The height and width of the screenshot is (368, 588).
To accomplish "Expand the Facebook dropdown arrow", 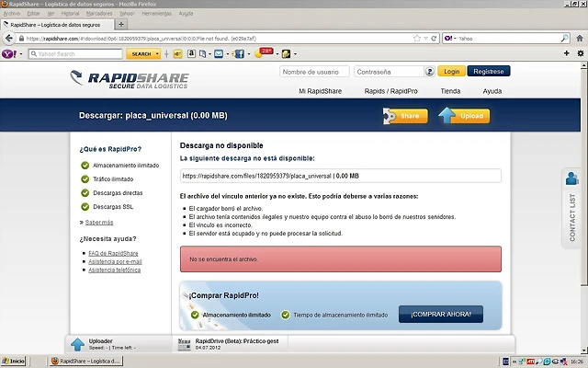I will (249, 54).
